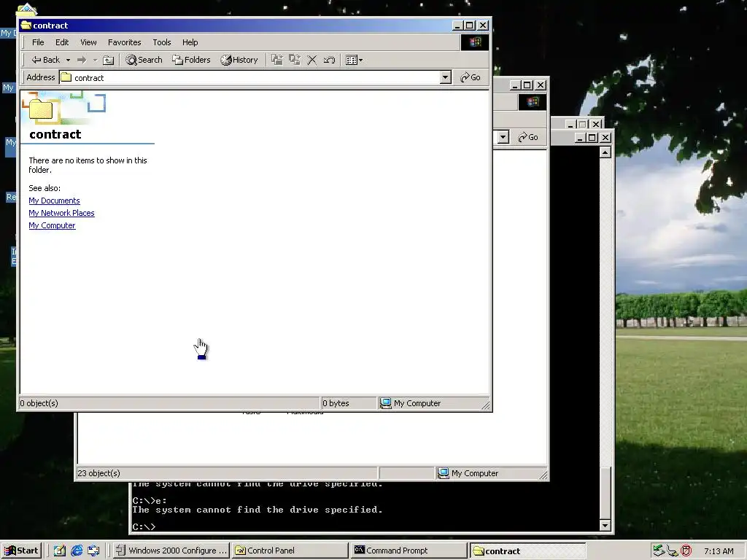Open the My Network Places link
The image size is (747, 560).
(61, 213)
